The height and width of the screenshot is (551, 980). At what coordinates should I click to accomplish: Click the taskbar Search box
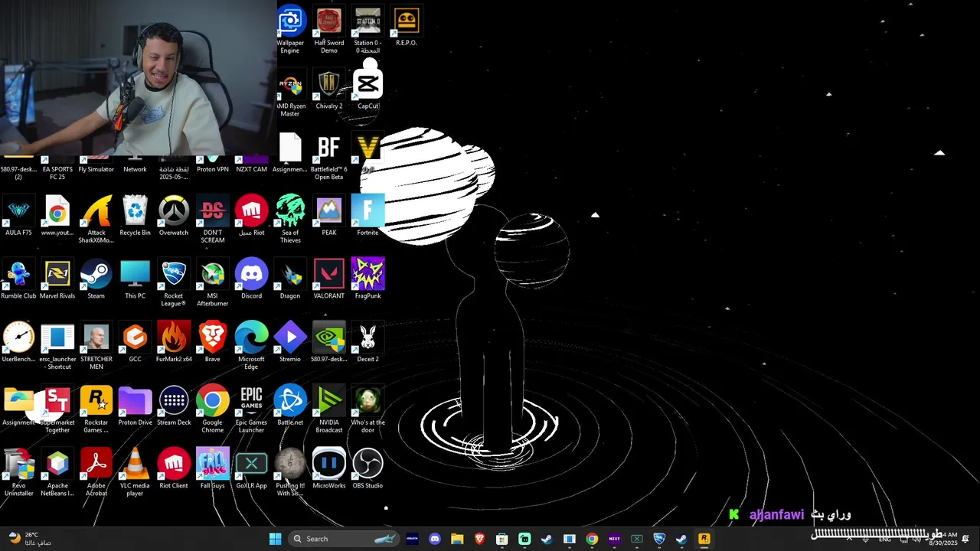345,539
